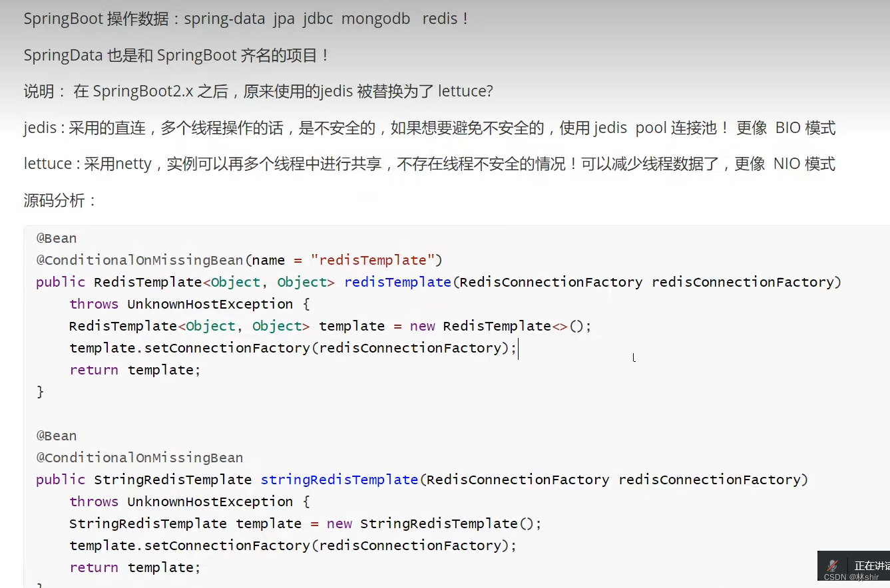Click 'return template;' in the stringRedisTemplate method
Viewport: 890px width, 588px height.
[x=134, y=567]
